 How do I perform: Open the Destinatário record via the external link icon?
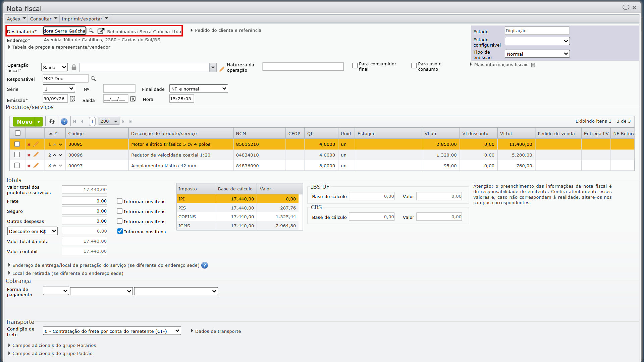tap(101, 31)
